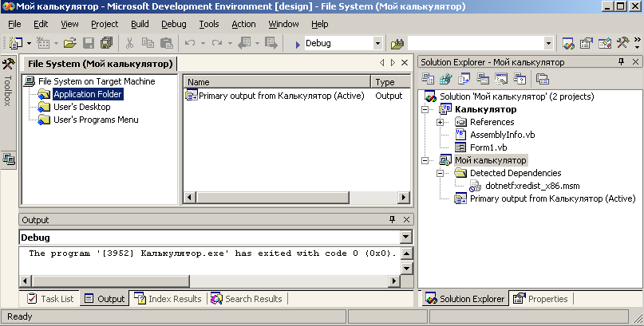644x326 pixels.
Task: Open the Output pane Debug dropdown
Action: (405, 237)
